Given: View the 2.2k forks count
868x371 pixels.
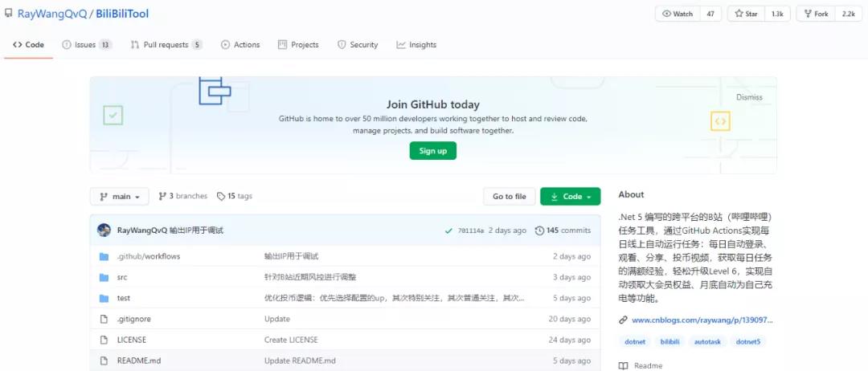Looking at the screenshot, I should (x=849, y=14).
